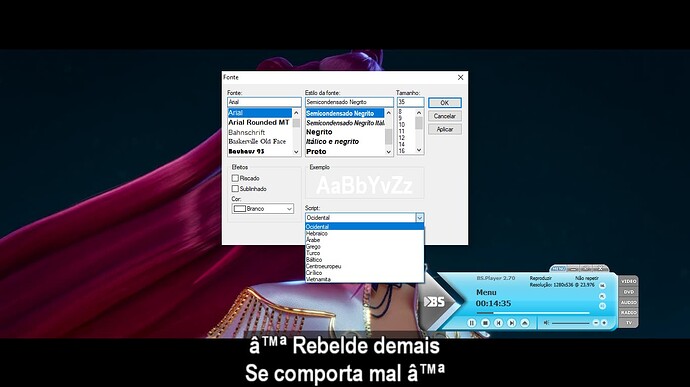Screen dimensions: 690x387
Task: Choose Grego in Script list
Action: tap(364, 247)
